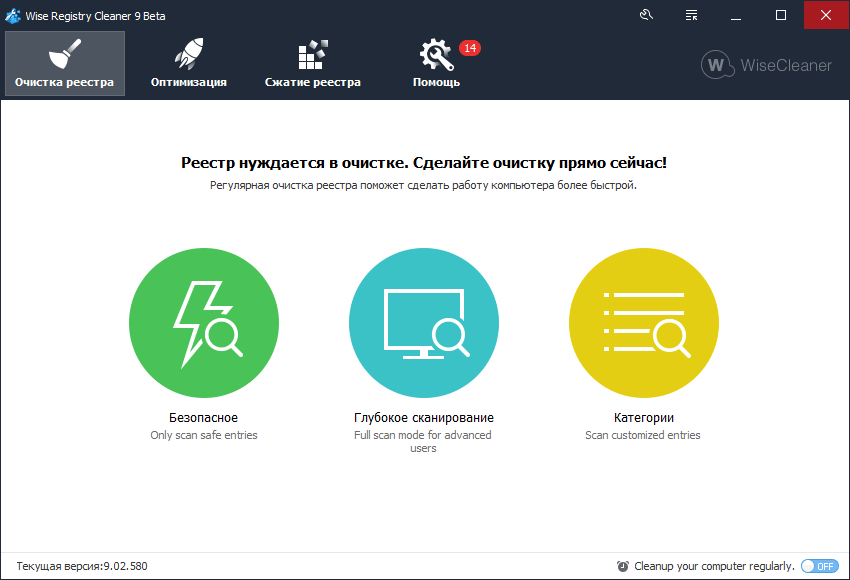
Task: Close the Wise Registry Cleaner window
Action: coord(826,15)
